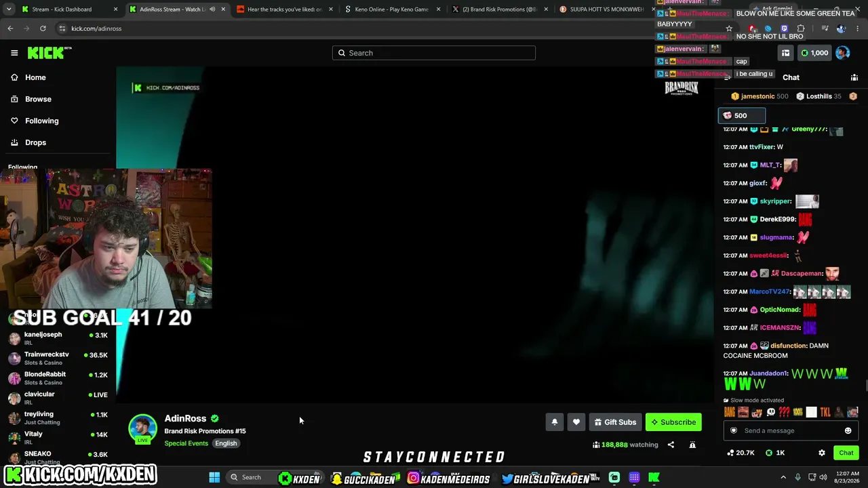This screenshot has width=868, height=488.
Task: Open Following in the sidebar
Action: pyautogui.click(x=42, y=121)
